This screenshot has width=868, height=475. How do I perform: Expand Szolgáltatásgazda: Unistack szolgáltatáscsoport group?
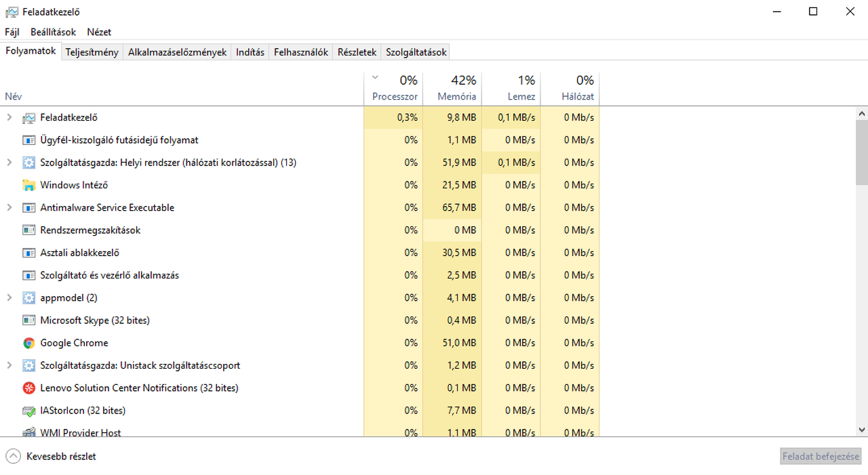pos(9,365)
